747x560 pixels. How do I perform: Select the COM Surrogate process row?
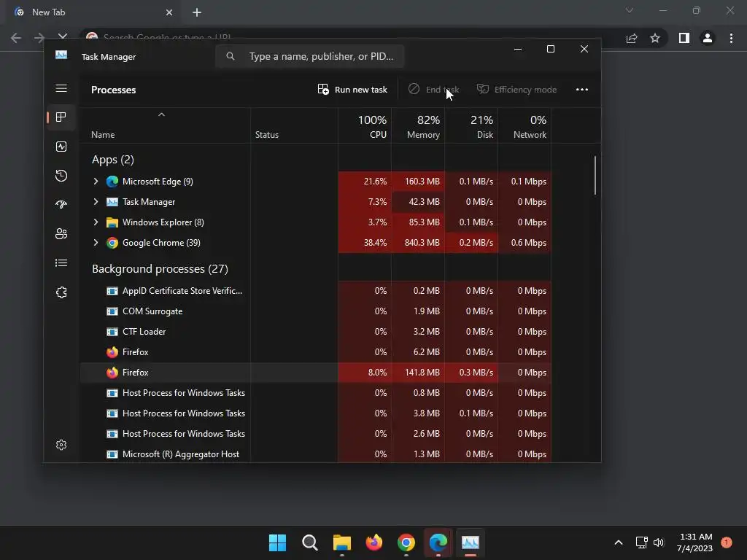click(315, 311)
